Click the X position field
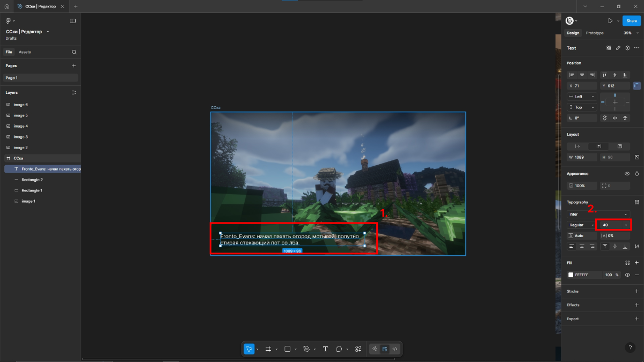This screenshot has width=644, height=362. pos(582,86)
